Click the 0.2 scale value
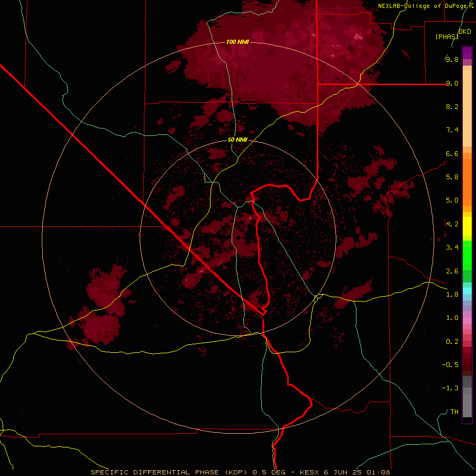 tap(452, 341)
